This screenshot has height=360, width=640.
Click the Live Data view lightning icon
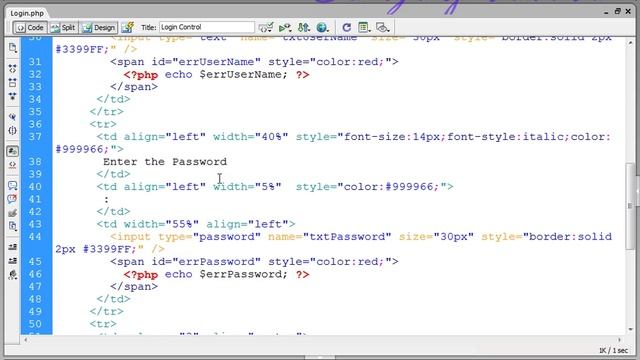pos(128,27)
